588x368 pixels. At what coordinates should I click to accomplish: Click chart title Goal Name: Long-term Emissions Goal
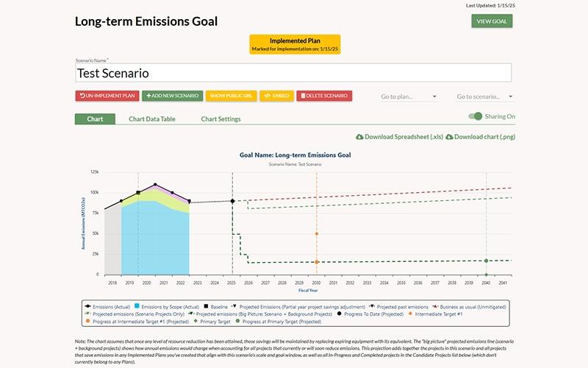pyautogui.click(x=295, y=155)
